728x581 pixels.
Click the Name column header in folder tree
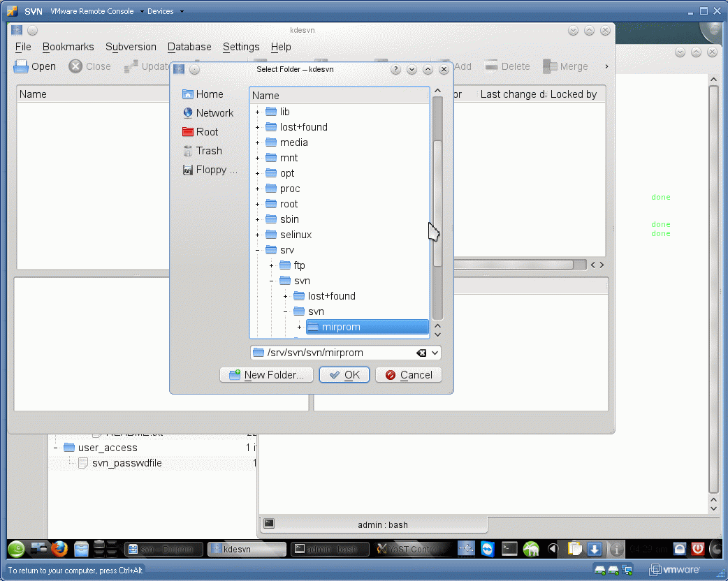[x=339, y=96]
